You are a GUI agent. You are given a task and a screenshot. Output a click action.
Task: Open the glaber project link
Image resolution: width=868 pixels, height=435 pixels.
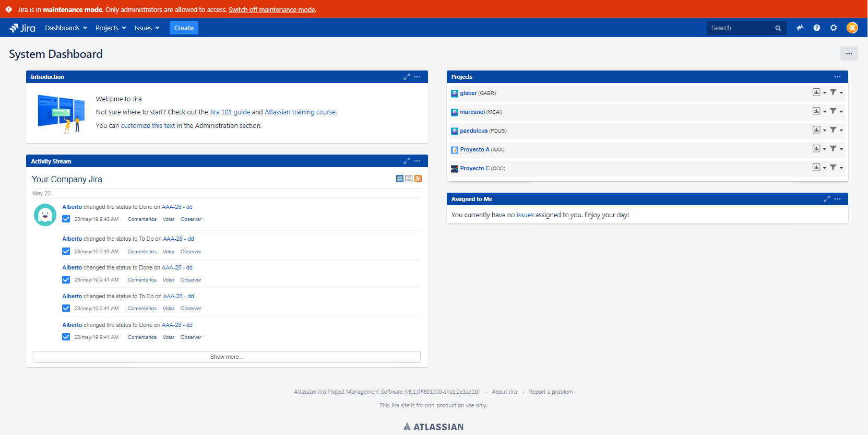click(468, 93)
